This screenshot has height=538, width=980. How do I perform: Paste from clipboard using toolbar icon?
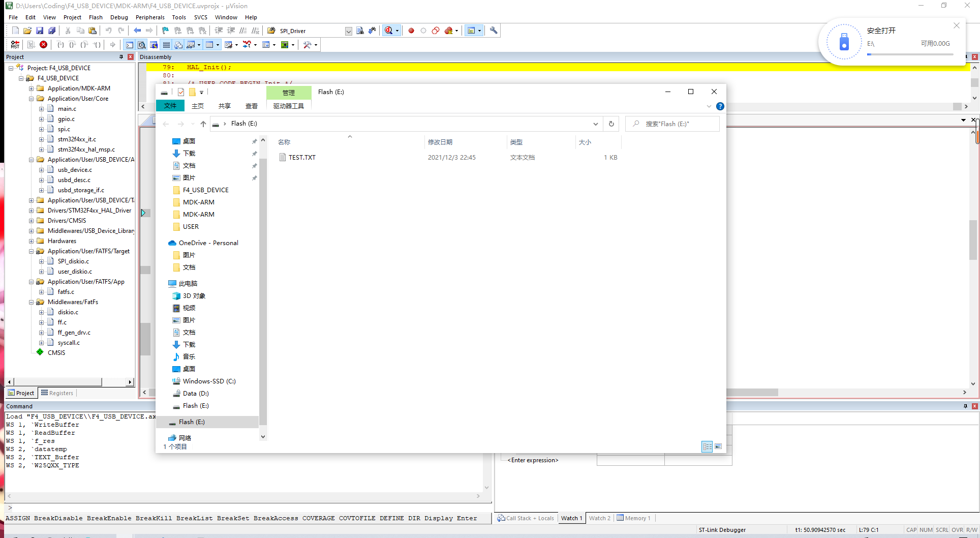click(93, 31)
